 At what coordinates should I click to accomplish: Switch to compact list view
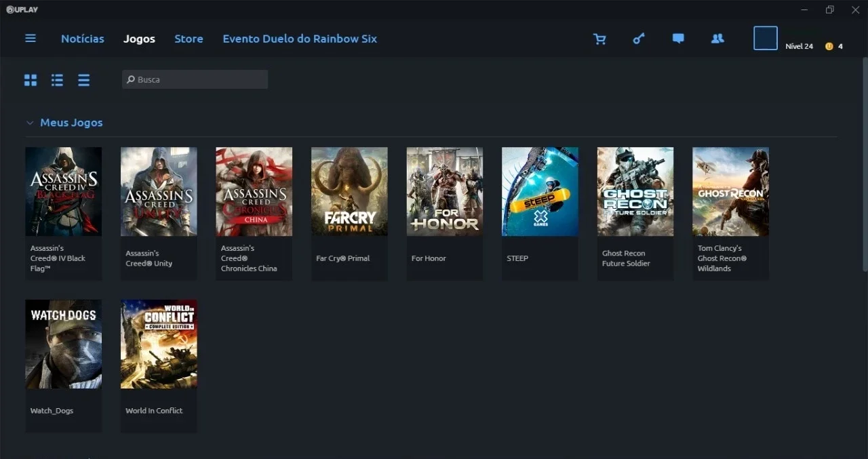(x=83, y=80)
